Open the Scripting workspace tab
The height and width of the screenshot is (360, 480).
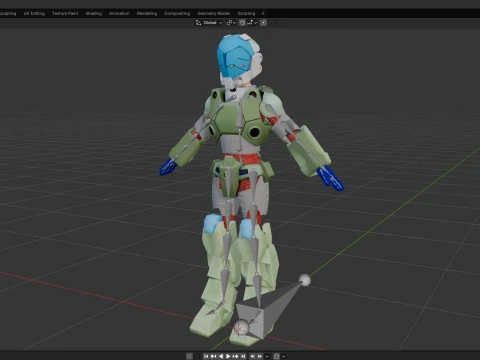coord(246,13)
